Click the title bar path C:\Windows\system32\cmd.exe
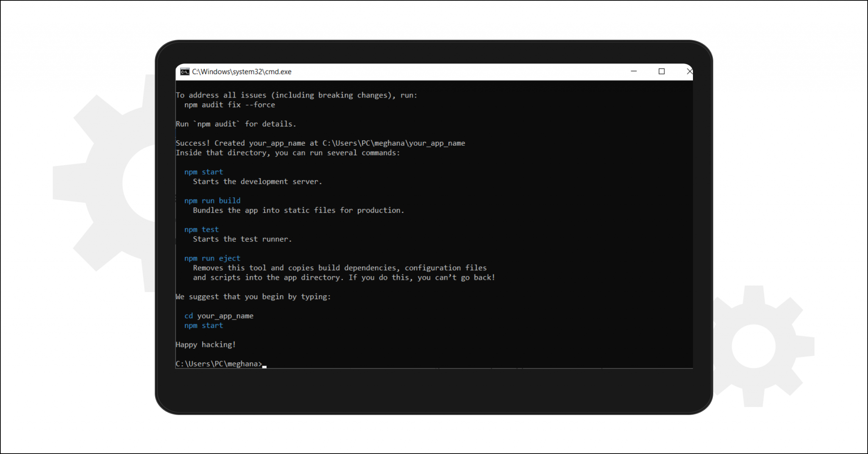Image resolution: width=868 pixels, height=454 pixels. (x=242, y=72)
